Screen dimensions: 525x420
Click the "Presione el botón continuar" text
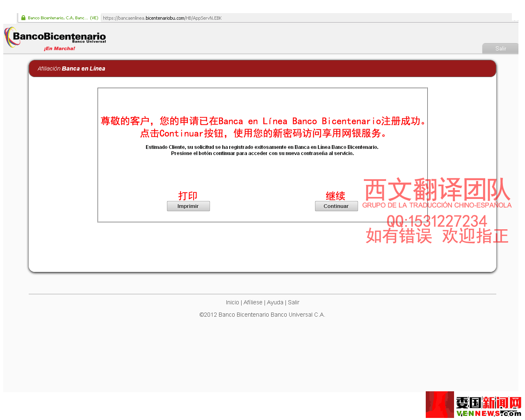262,153
